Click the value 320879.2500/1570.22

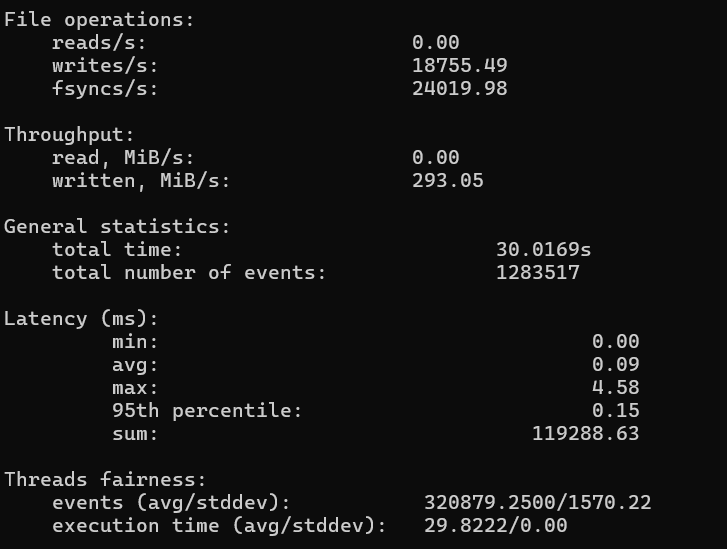point(537,503)
